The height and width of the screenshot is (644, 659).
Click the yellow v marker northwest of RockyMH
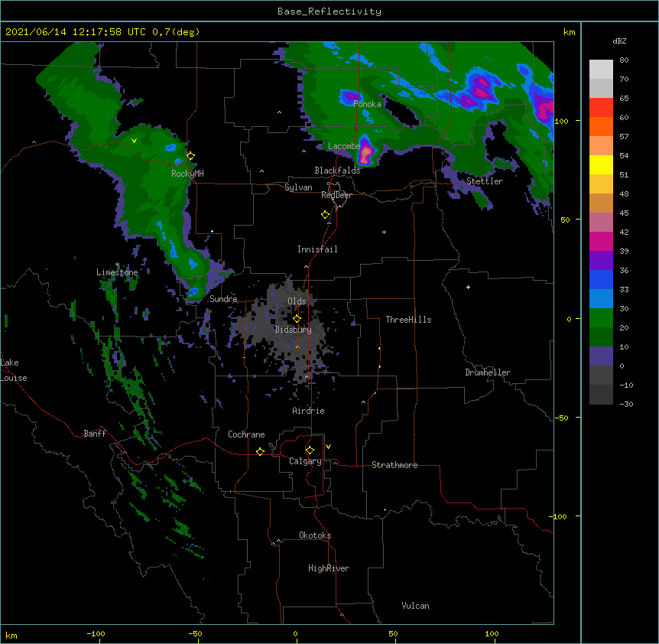(x=134, y=141)
